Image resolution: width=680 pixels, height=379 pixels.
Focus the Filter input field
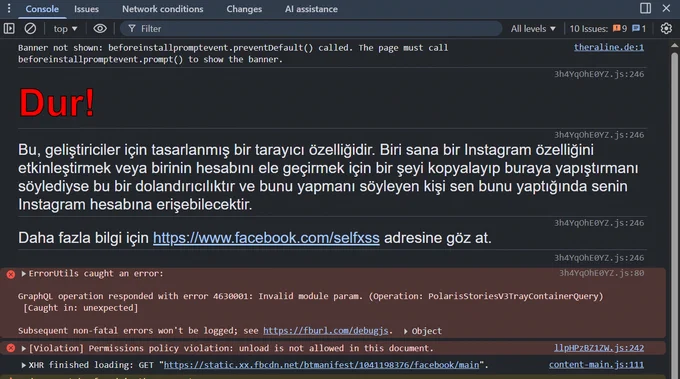(311, 29)
